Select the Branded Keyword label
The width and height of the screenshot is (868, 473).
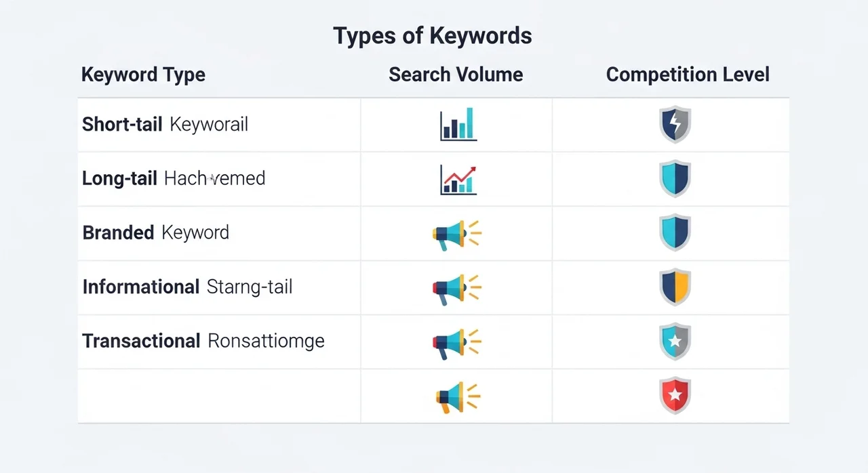(x=155, y=233)
